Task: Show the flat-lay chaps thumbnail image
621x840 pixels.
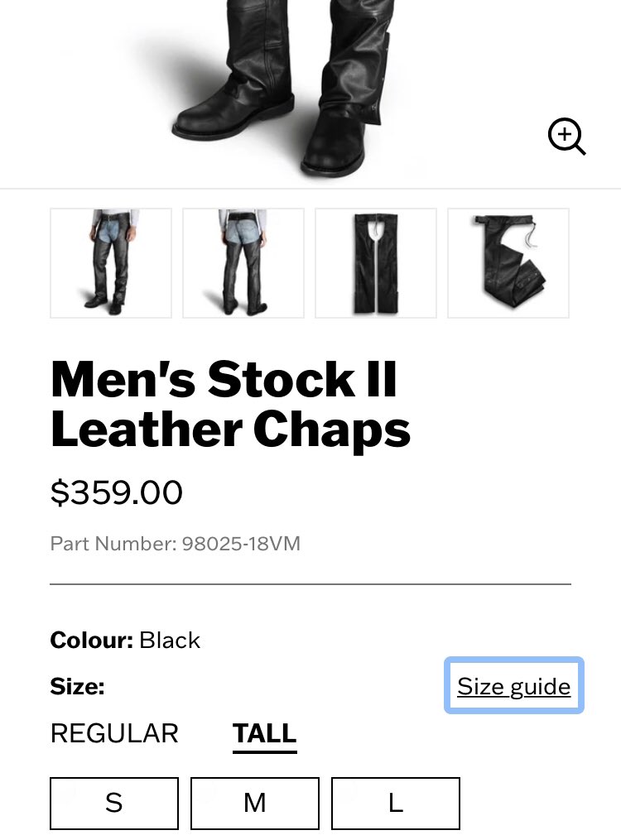Action: pyautogui.click(x=376, y=263)
